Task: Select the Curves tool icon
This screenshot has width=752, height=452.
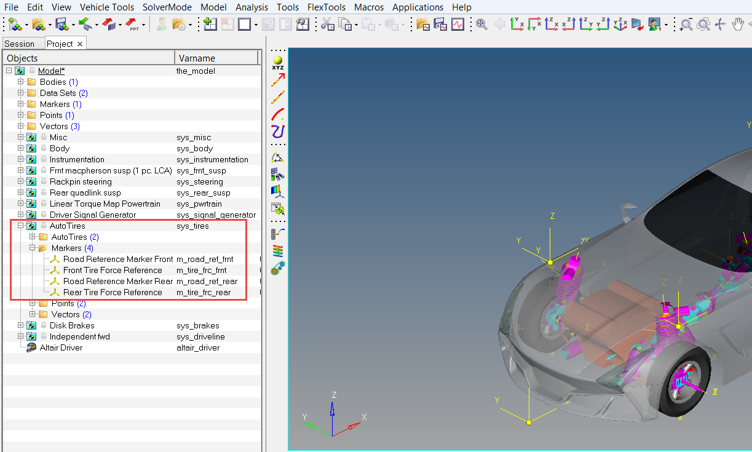Action: 278,114
